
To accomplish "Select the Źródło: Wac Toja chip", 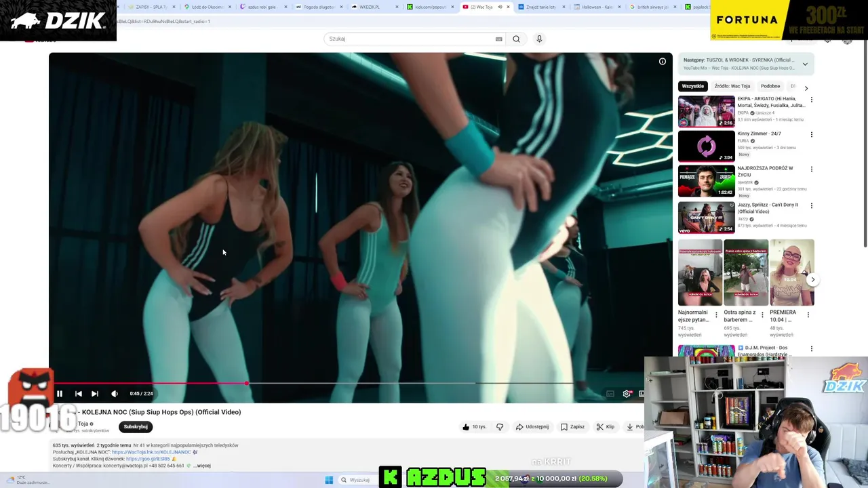I will point(732,86).
